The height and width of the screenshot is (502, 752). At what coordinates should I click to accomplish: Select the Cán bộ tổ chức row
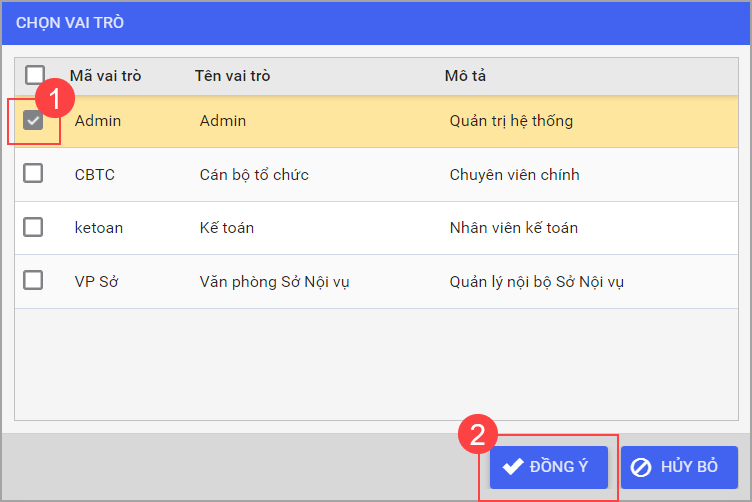pos(254,175)
